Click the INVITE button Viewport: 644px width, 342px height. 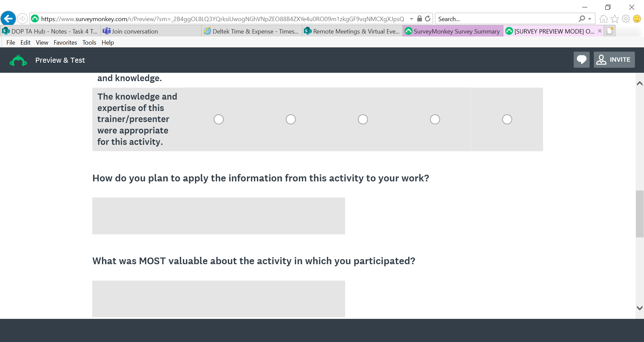click(x=614, y=60)
